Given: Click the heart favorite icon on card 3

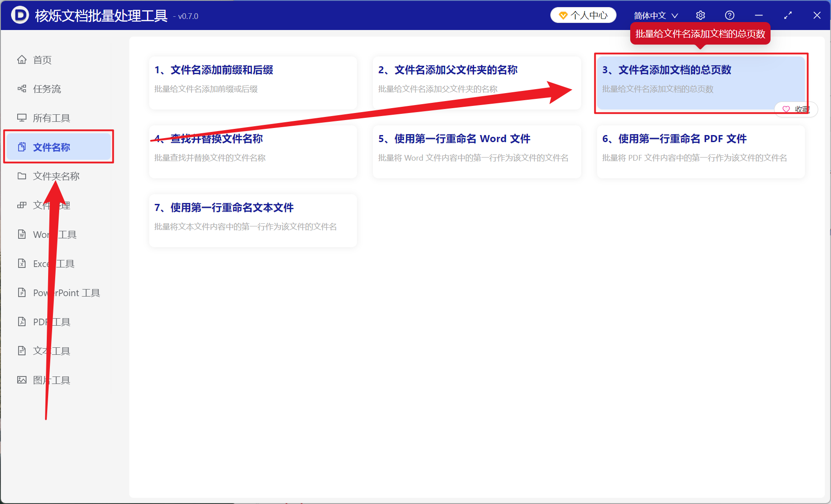Looking at the screenshot, I should pyautogui.click(x=786, y=109).
